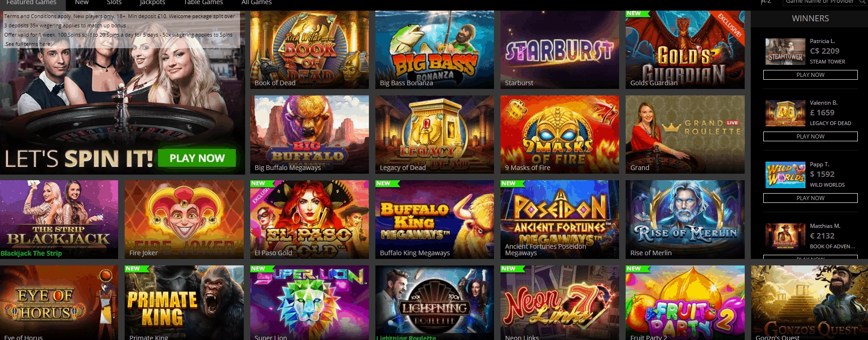The height and width of the screenshot is (340, 868).
Task: Switch to the Jackpots tab
Action: (x=152, y=3)
